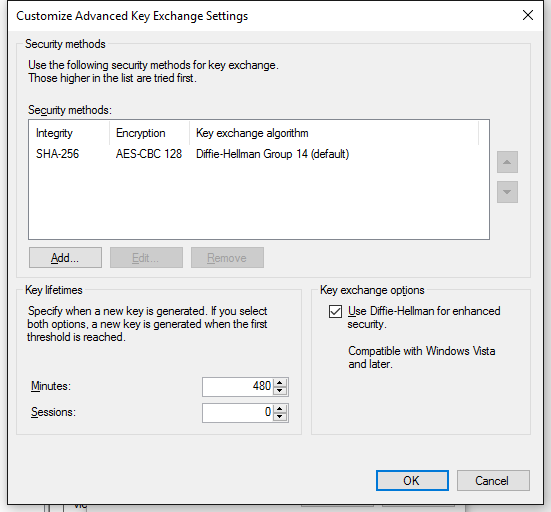The height and width of the screenshot is (512, 551).
Task: Toggle Use Diffie-Hellman for enhanced security checkbox
Action: [x=335, y=311]
